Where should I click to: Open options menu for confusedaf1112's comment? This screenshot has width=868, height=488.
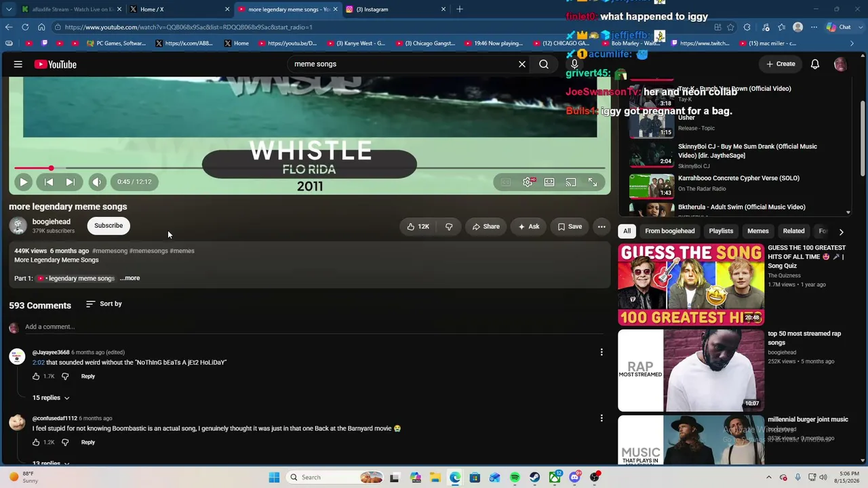(601, 418)
